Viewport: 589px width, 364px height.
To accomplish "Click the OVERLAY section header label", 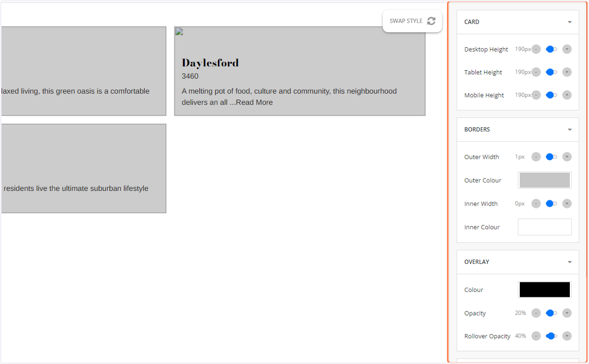I will [x=477, y=262].
